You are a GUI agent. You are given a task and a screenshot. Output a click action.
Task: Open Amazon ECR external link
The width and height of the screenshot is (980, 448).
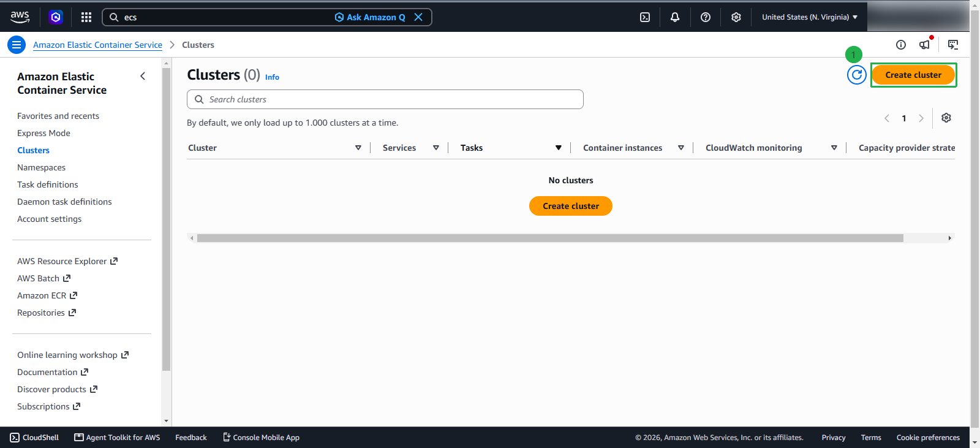pyautogui.click(x=47, y=295)
